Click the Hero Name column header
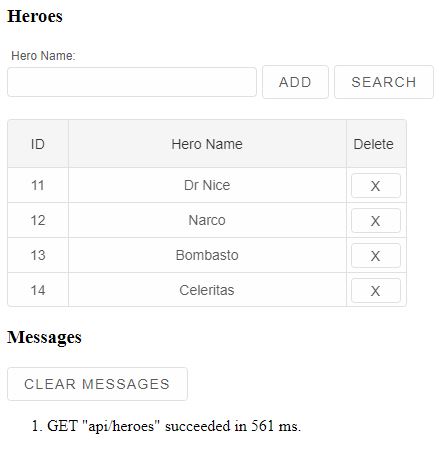The height and width of the screenshot is (451, 443). point(207,144)
